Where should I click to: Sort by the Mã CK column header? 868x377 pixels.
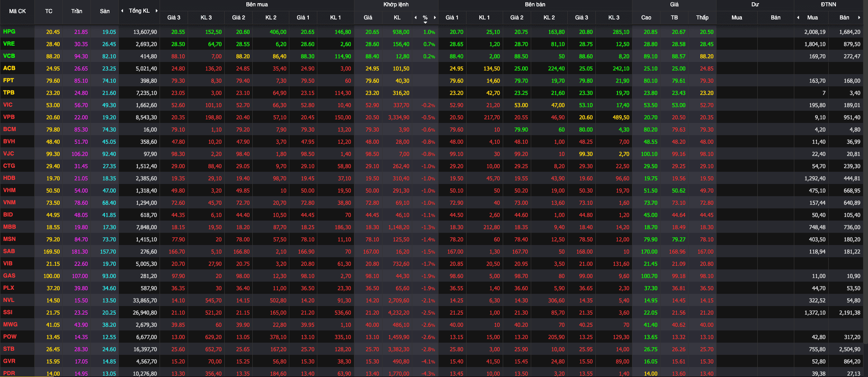tap(18, 11)
